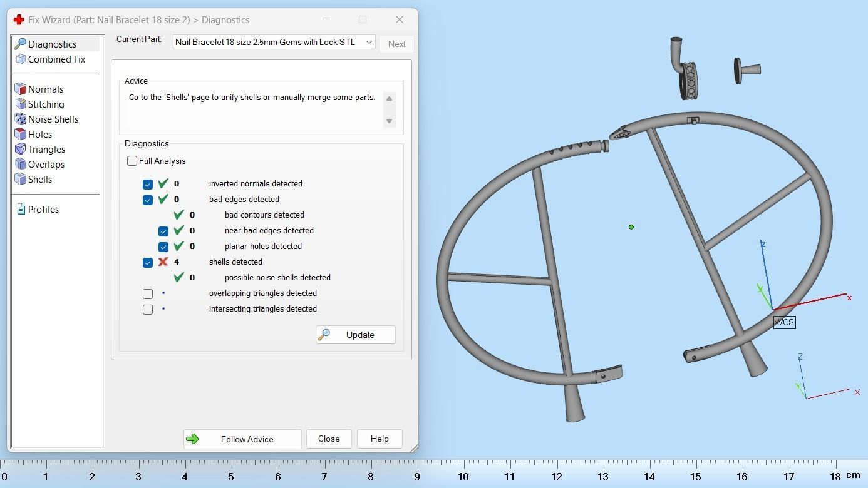The image size is (868, 488).
Task: Enable the Full Analysis checkbox
Action: click(x=132, y=161)
